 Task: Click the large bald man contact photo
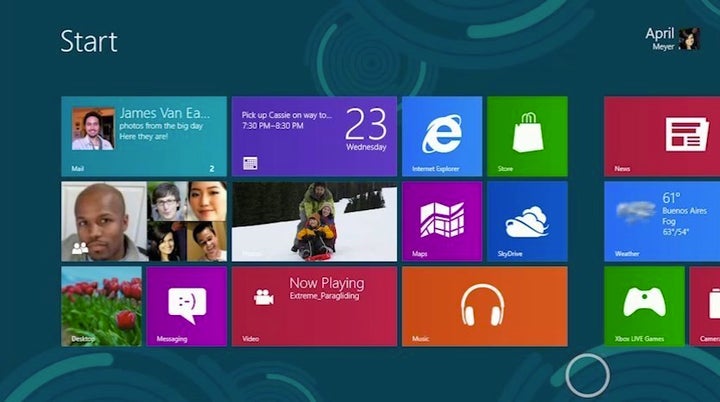pos(104,221)
